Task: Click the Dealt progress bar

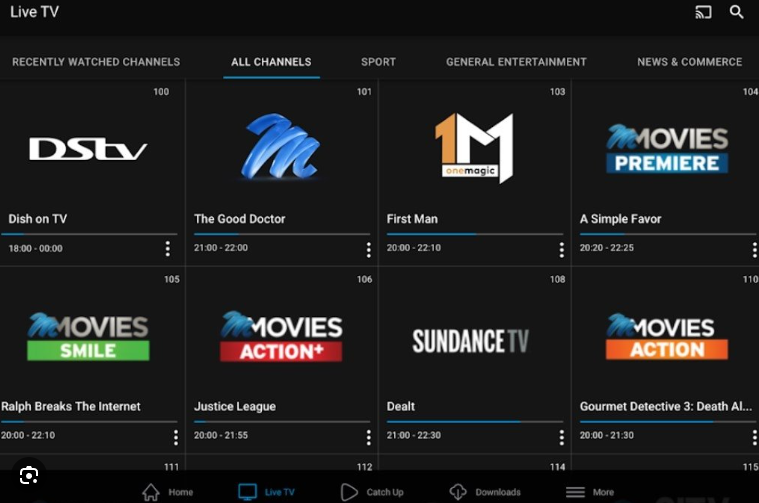Action: pyautogui.click(x=475, y=422)
